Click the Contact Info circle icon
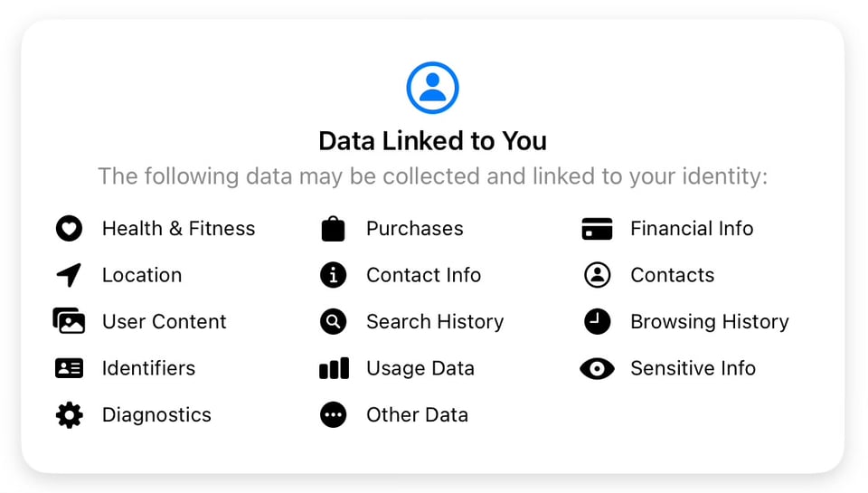 (x=334, y=275)
